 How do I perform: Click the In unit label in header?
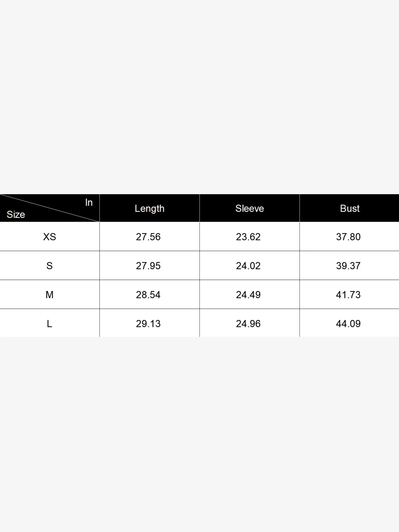89,203
